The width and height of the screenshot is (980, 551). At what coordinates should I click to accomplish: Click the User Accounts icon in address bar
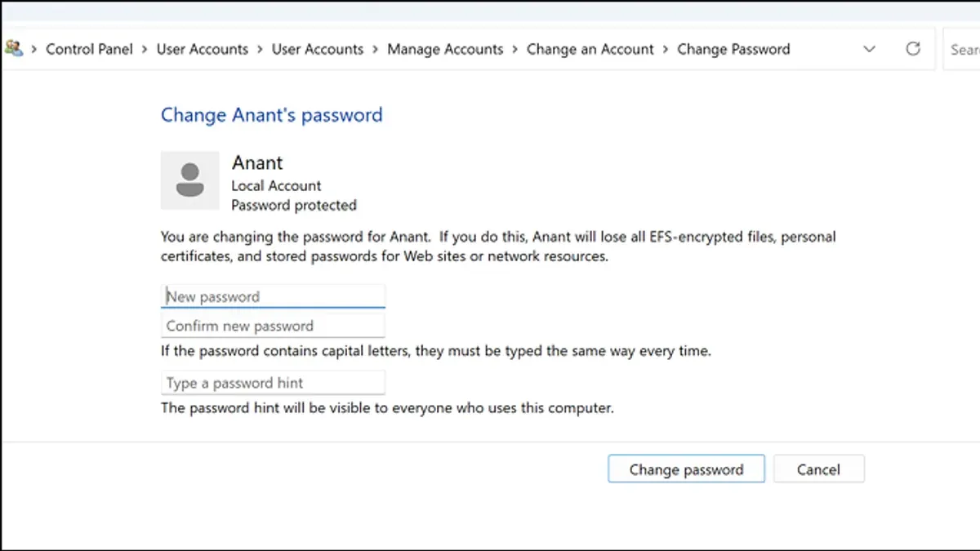coord(12,48)
